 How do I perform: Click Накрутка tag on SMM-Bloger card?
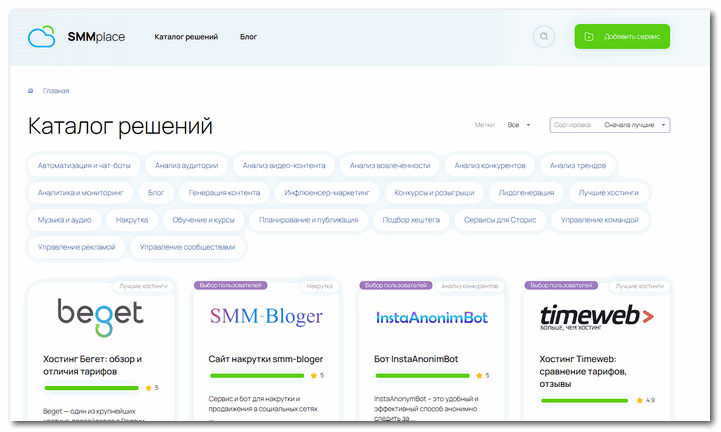click(320, 286)
